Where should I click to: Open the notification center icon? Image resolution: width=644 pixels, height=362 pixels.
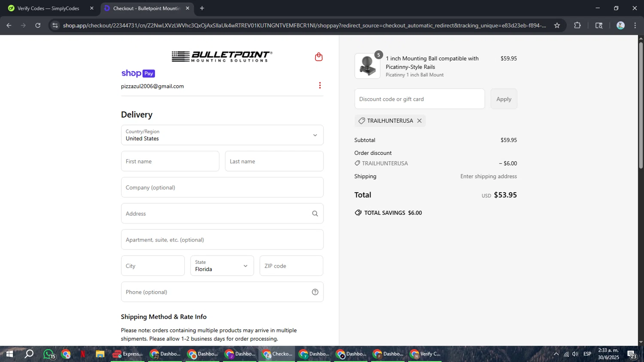click(x=632, y=354)
